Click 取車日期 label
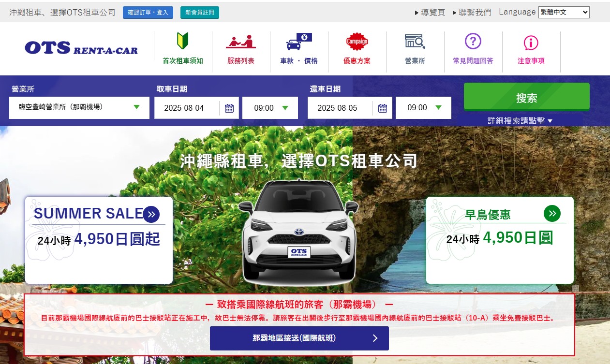The height and width of the screenshot is (364, 610). pos(172,89)
